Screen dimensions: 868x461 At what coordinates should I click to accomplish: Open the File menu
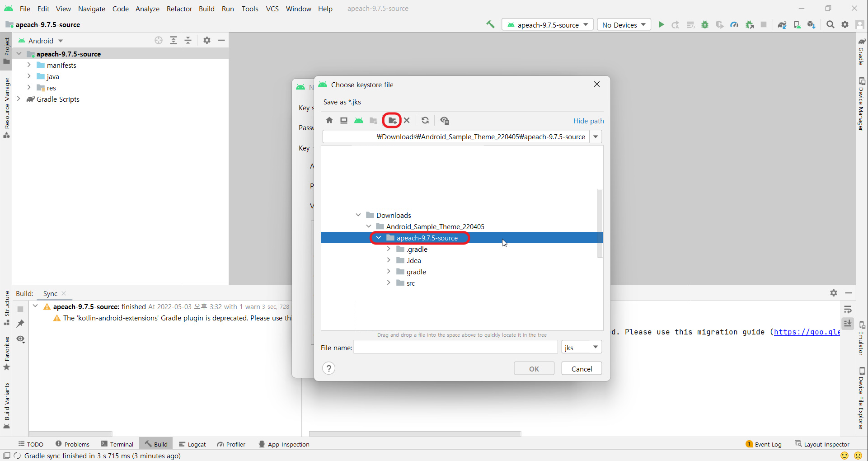click(x=25, y=9)
